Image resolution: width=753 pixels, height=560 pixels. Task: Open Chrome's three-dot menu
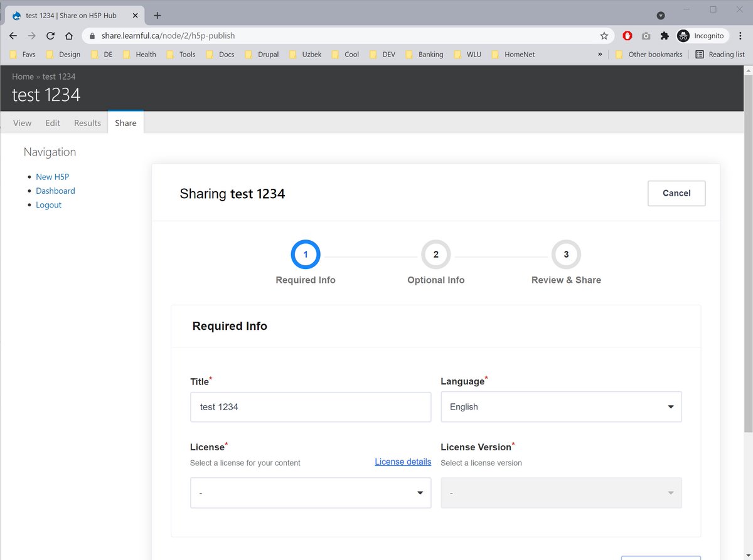pyautogui.click(x=740, y=36)
